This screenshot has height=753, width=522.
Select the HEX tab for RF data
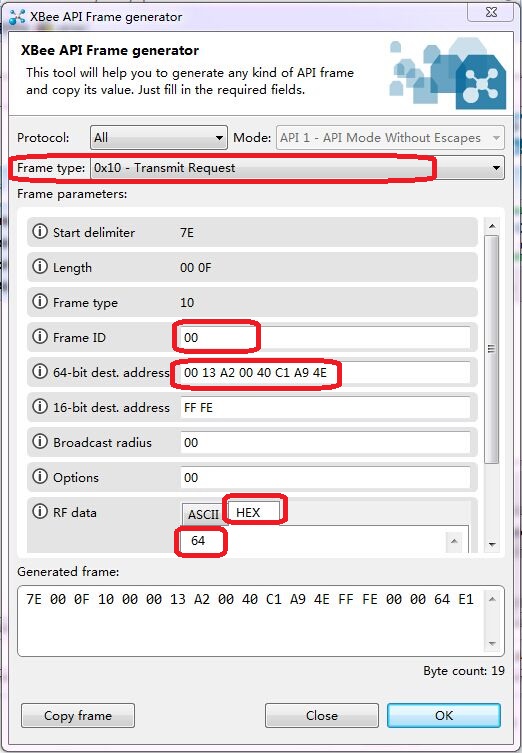(x=252, y=512)
